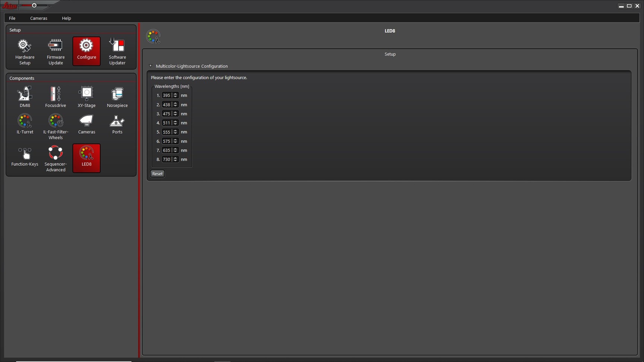Viewport: 644px width, 362px height.
Task: Click the slider knob in title bar
Action: pyautogui.click(x=34, y=6)
